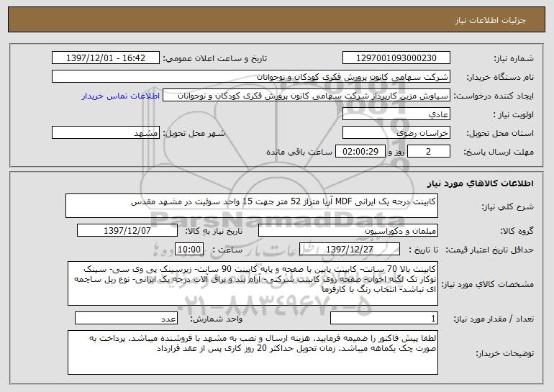Click the remaining time field 02:00:29
This screenshot has height=392, width=554.
point(360,152)
